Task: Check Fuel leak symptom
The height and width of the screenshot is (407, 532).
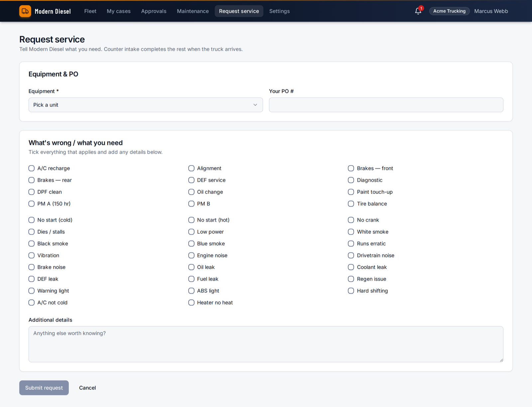Action: [x=191, y=279]
